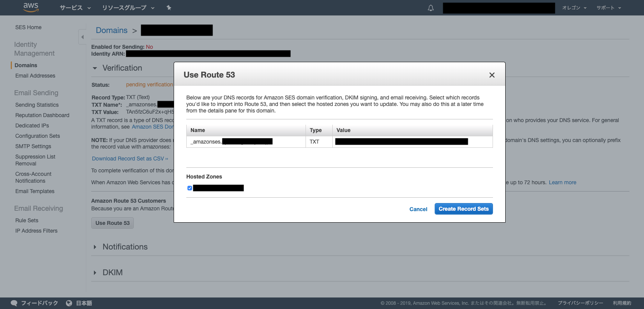Collapse the Verification section
Viewport: 644px width, 309px height.
tap(95, 68)
